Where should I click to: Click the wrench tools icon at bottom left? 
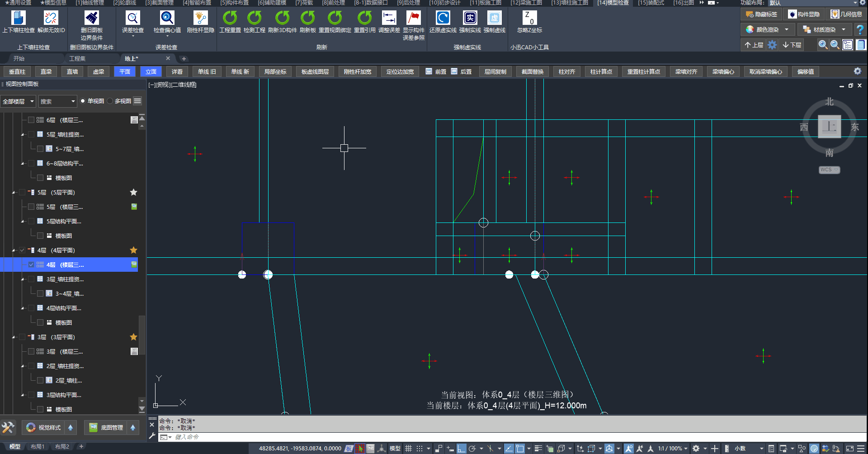pyautogui.click(x=8, y=427)
